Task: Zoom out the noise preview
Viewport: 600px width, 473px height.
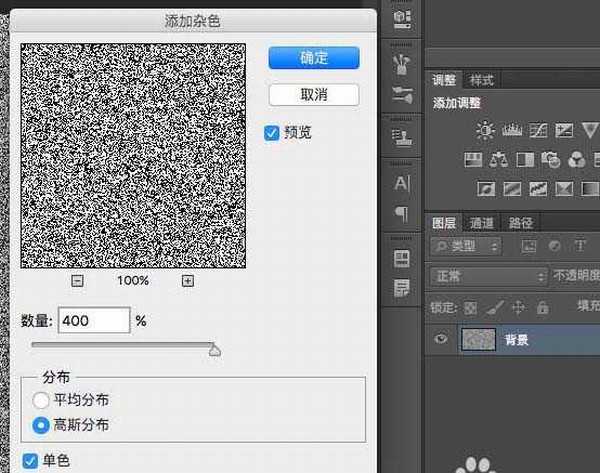Action: pyautogui.click(x=77, y=281)
